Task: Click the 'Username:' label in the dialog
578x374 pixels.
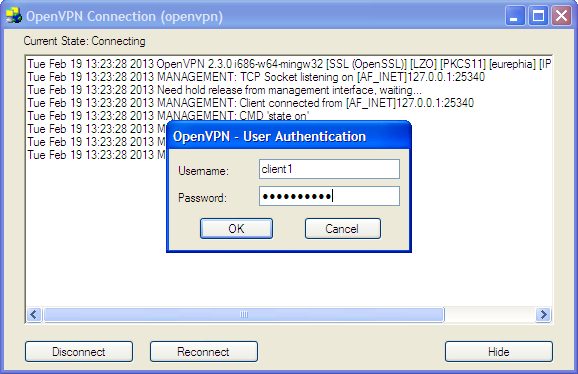Action: [x=203, y=171]
